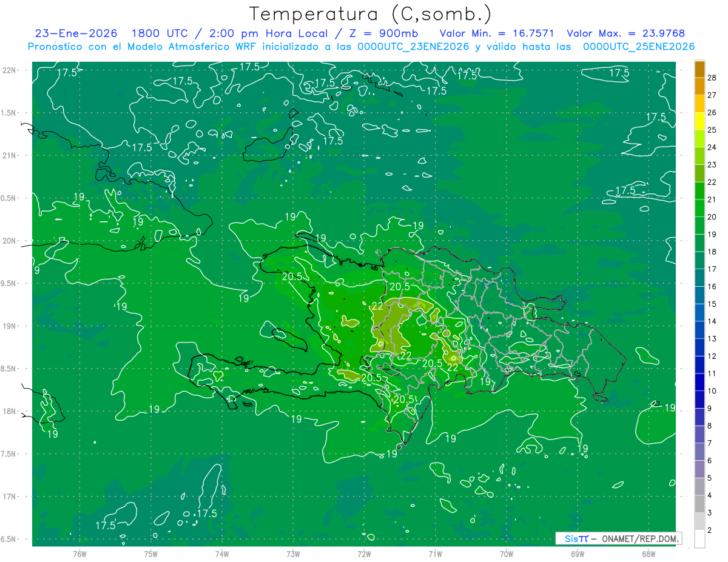Select the date text '23-Ene-2026'
This screenshot has height=562, width=728.
76,33
